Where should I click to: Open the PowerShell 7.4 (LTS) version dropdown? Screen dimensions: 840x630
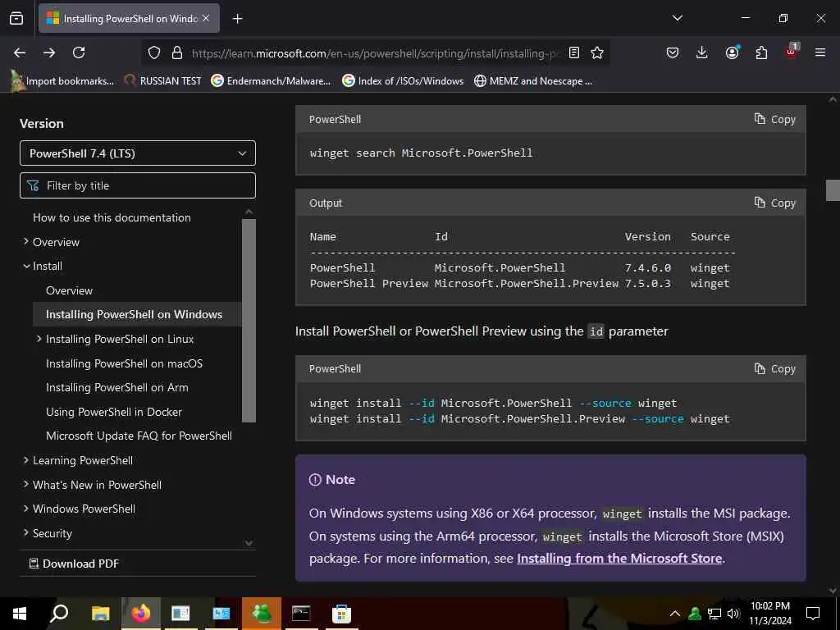click(138, 153)
